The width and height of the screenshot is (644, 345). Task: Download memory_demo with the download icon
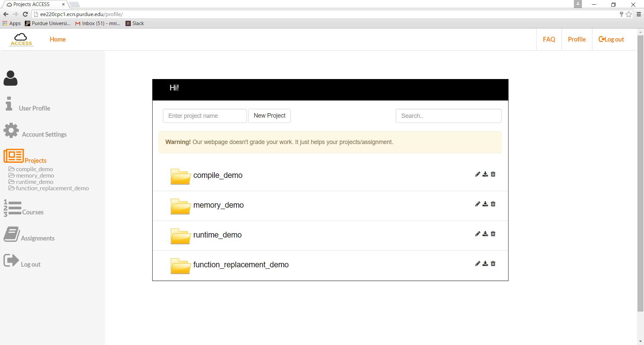[x=485, y=204]
